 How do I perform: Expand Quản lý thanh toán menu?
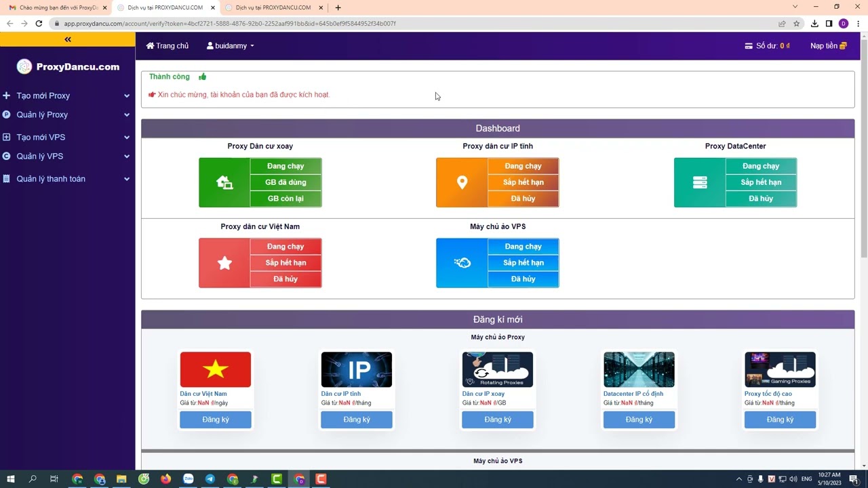click(x=66, y=179)
